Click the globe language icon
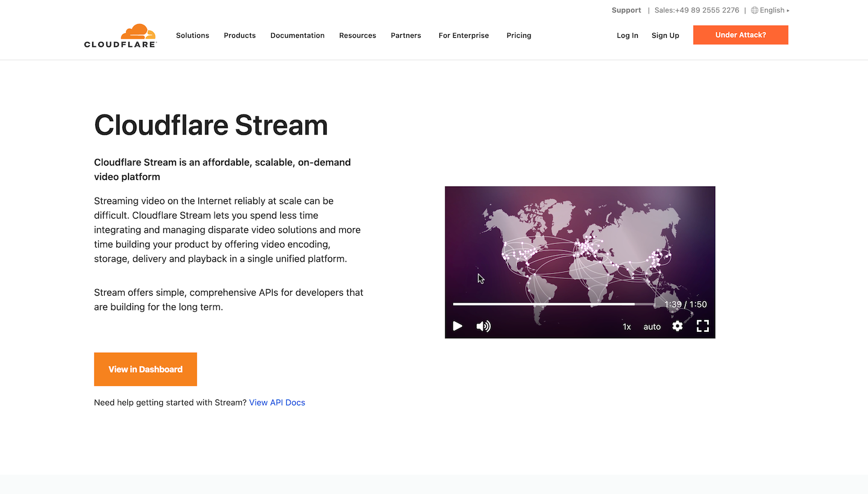This screenshot has height=494, width=868. [754, 10]
